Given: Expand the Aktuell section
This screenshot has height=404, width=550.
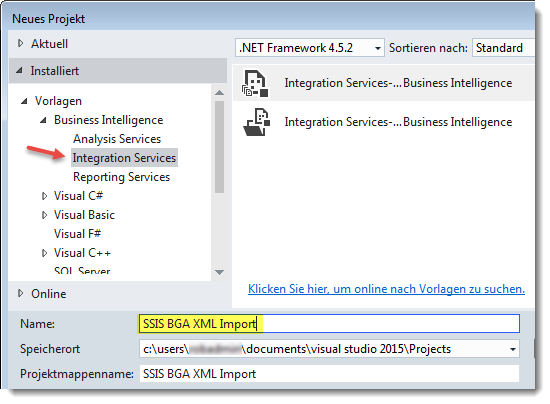Looking at the screenshot, I should click(21, 43).
